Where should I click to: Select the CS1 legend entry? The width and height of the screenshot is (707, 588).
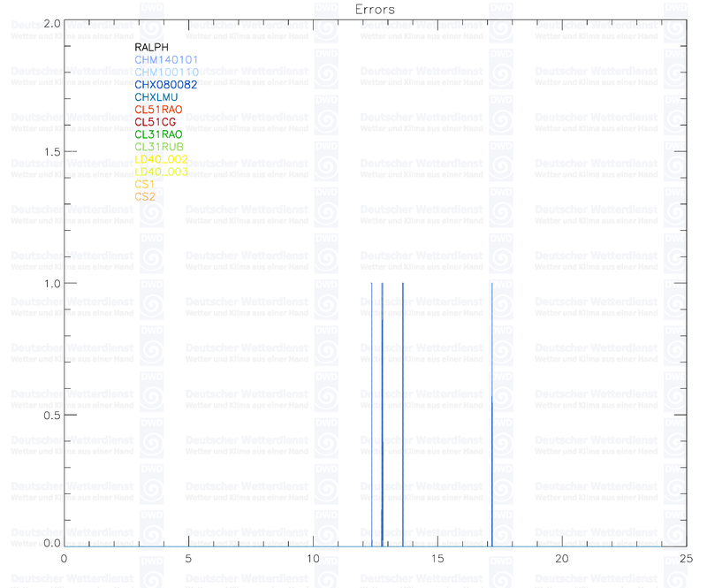point(144,184)
